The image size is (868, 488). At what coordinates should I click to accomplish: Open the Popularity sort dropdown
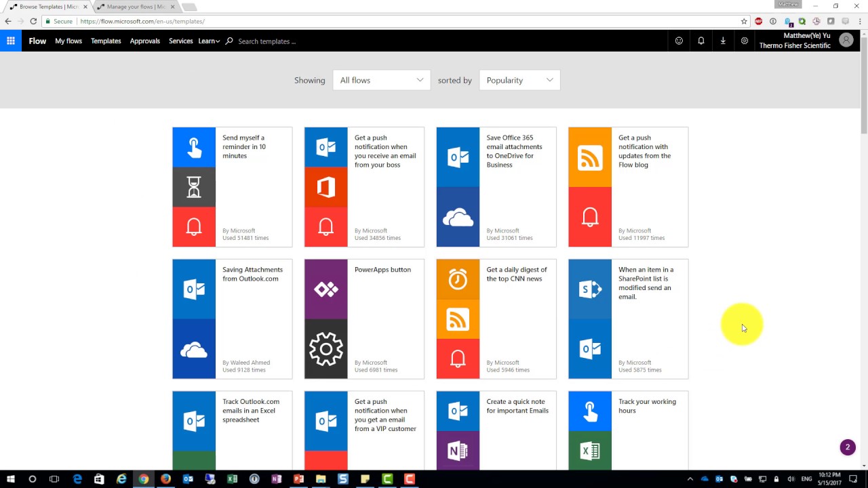tap(519, 80)
